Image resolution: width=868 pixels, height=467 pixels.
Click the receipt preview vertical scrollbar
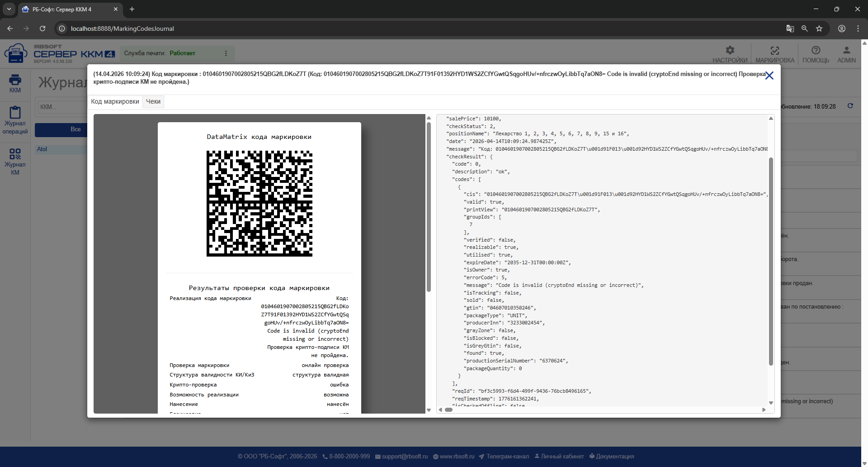(x=429, y=207)
